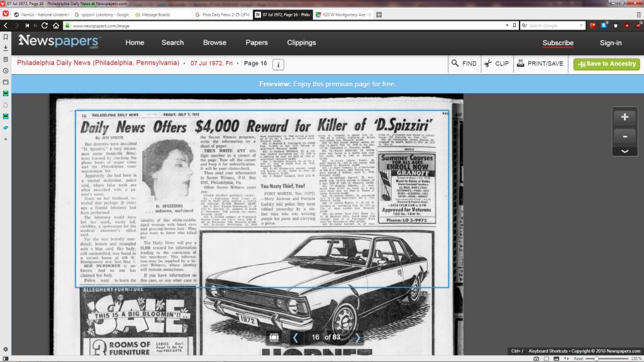This screenshot has width=644, height=362.
Task: Open address bar history dropdown arrow
Action: coord(507,26)
